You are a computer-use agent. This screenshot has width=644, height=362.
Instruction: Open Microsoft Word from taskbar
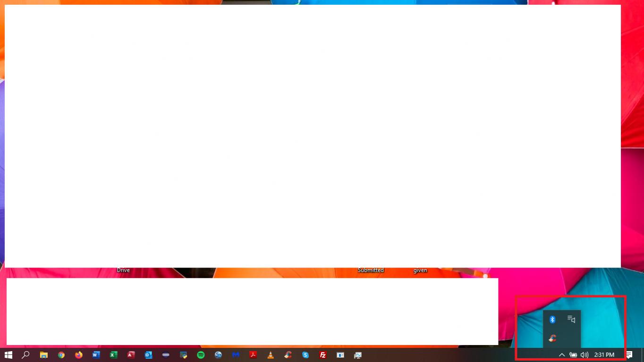(x=96, y=355)
